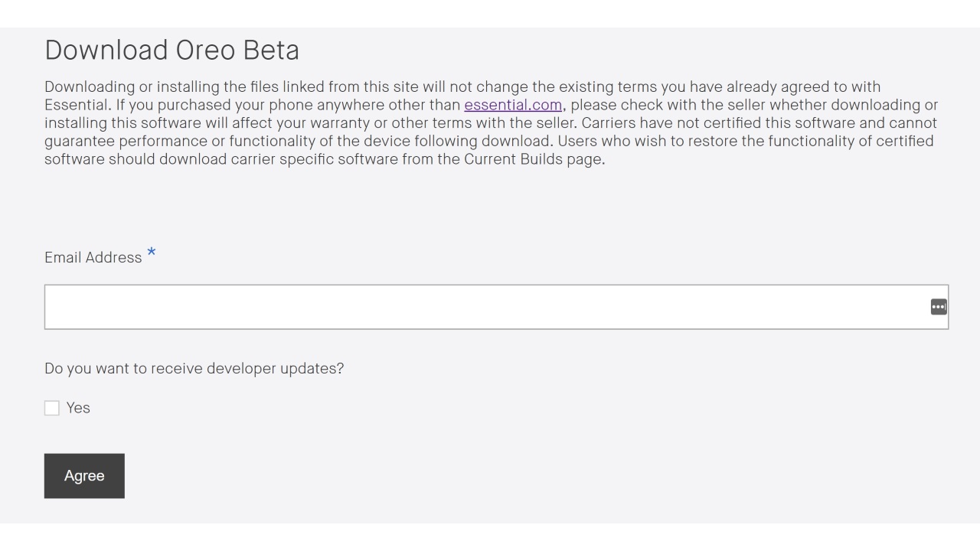Click the 'Email Address' field label
Image resolution: width=980 pixels, height=551 pixels.
pos(93,258)
